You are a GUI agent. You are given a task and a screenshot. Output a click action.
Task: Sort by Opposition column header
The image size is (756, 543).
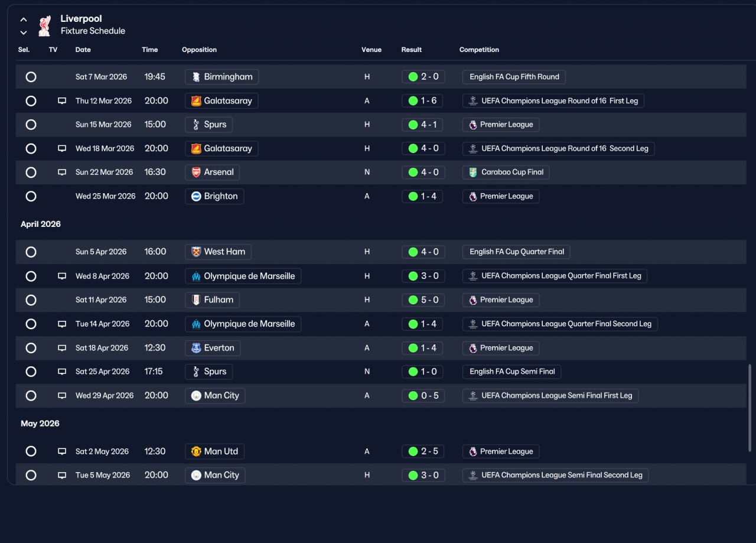click(199, 50)
